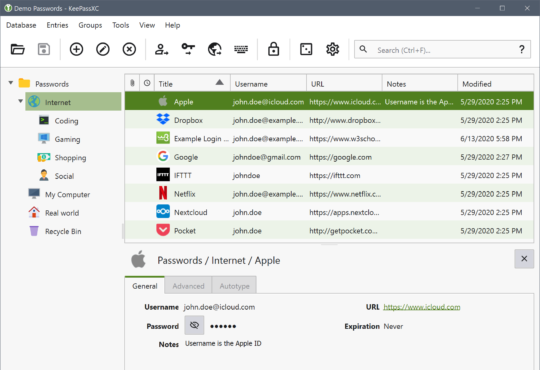Open the Groups menu
540x370 pixels.
[90, 25]
